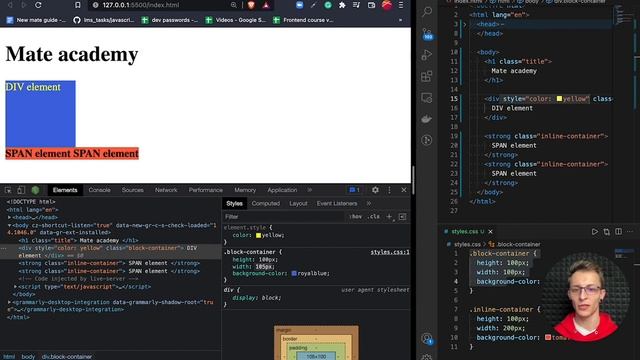This screenshot has height=360, width=640.
Task: Show more Styles sidebar tabs
Action: tap(369, 203)
